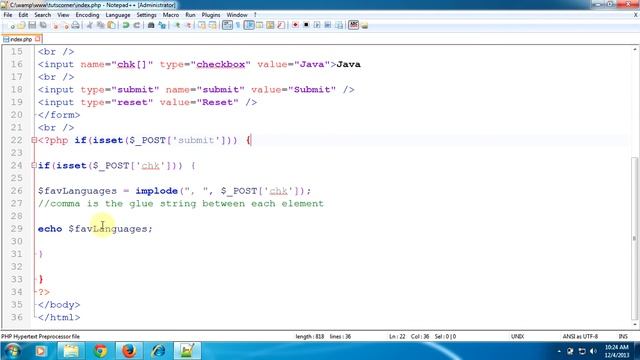Click the Zoom In toolbar icon
Viewport: 640px width, 360px height.
(177, 25)
